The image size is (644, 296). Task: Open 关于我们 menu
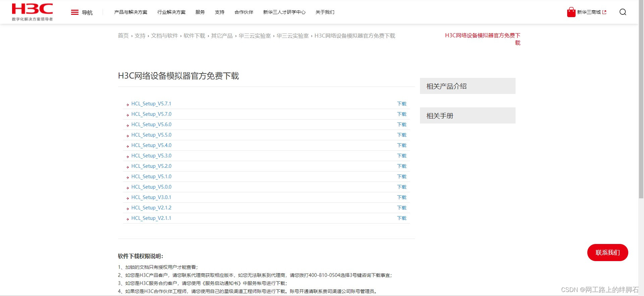point(325,12)
